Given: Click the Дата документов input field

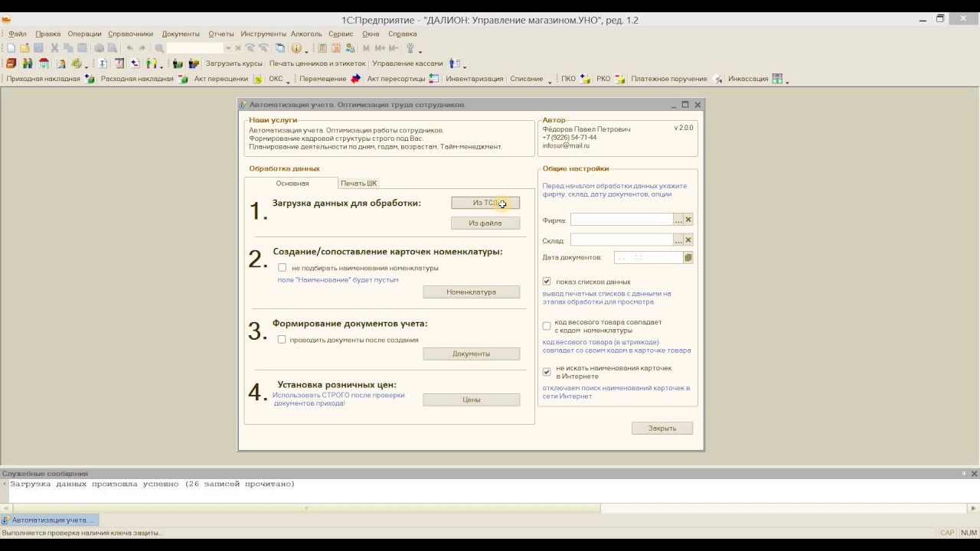Looking at the screenshot, I should click(x=648, y=258).
